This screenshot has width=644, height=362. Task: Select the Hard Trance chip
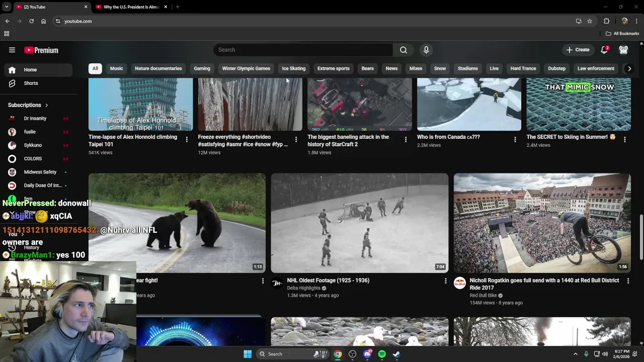tap(523, 68)
